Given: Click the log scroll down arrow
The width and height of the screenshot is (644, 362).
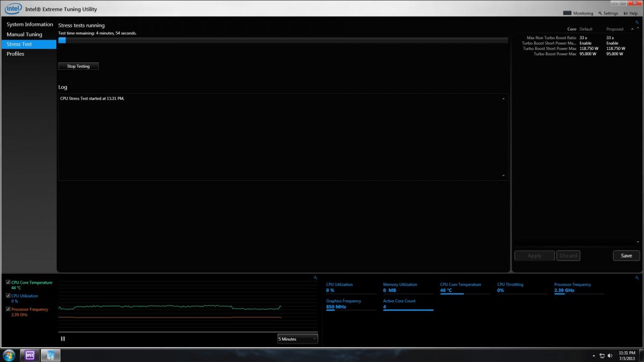Looking at the screenshot, I should (503, 175).
